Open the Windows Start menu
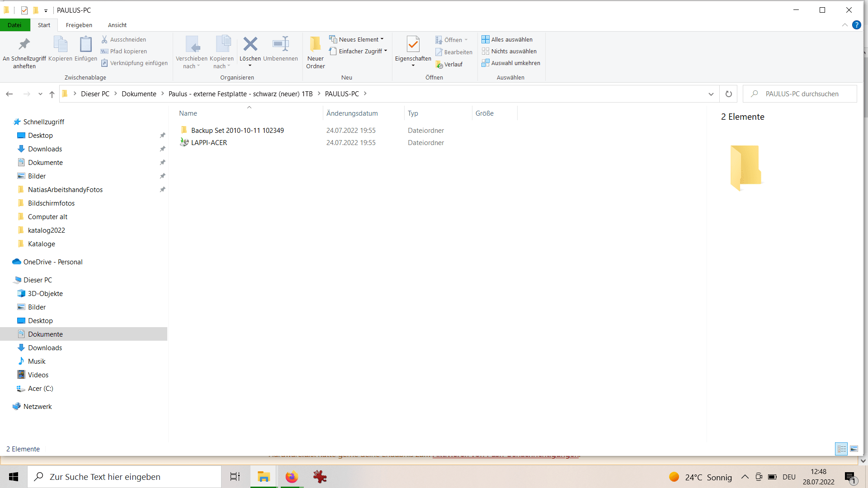Viewport: 868px width, 488px height. click(14, 477)
